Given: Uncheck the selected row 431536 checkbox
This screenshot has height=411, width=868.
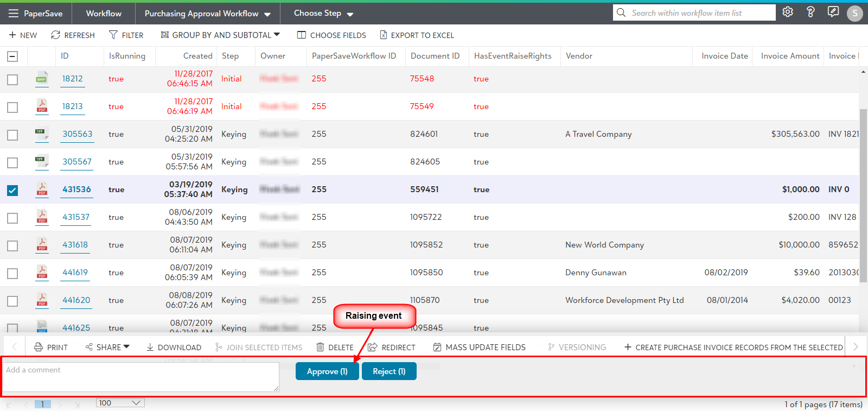Looking at the screenshot, I should point(12,191).
